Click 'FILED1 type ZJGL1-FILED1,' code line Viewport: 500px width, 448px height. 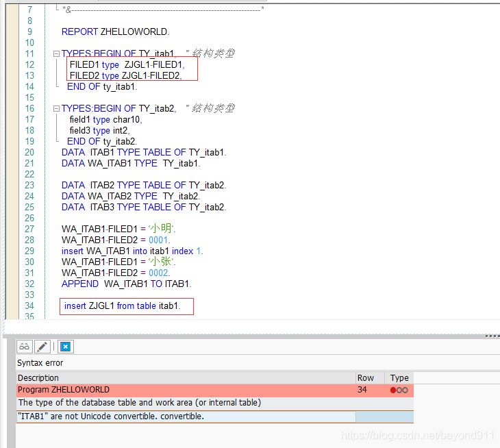pyautogui.click(x=127, y=64)
